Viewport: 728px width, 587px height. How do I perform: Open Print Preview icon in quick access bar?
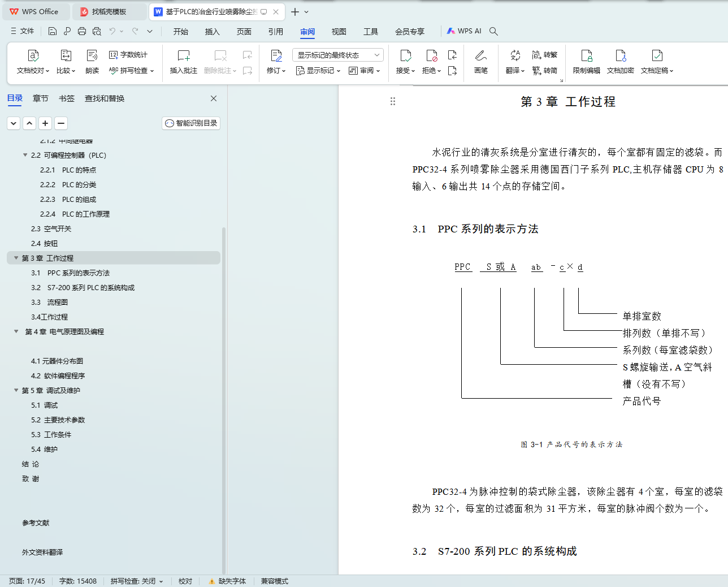click(x=97, y=31)
